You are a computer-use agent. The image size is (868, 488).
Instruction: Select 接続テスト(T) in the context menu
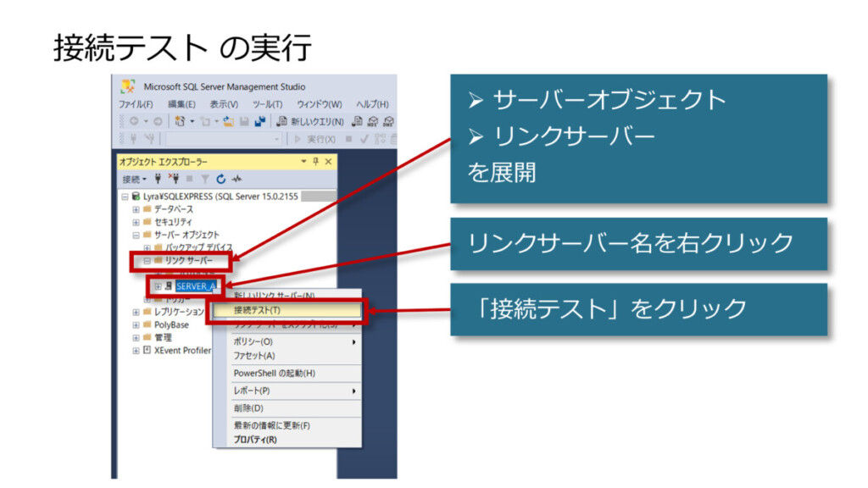click(x=257, y=310)
